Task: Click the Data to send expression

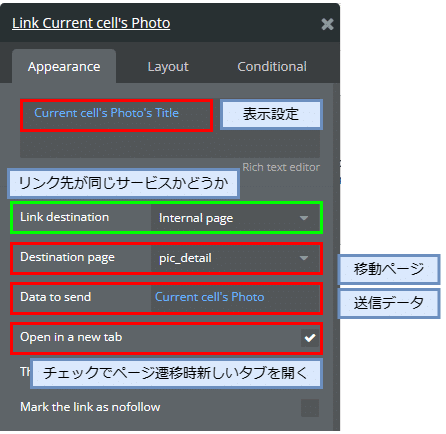Action: click(x=209, y=297)
